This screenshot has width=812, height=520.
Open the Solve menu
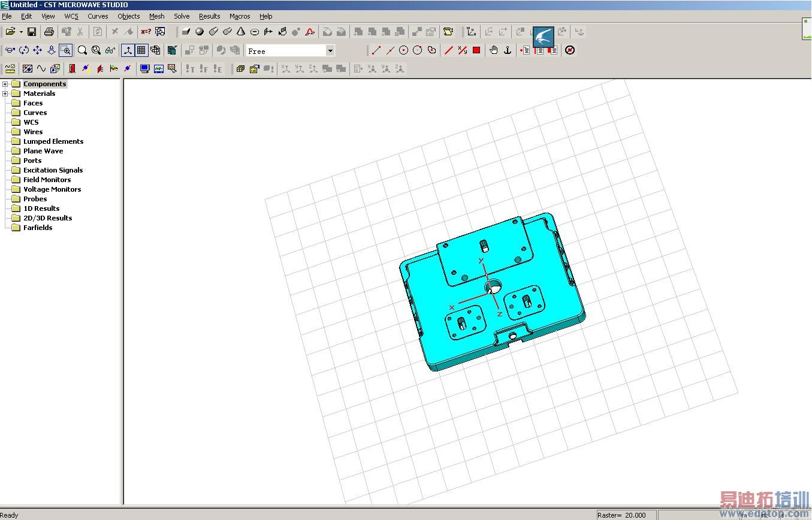point(182,16)
